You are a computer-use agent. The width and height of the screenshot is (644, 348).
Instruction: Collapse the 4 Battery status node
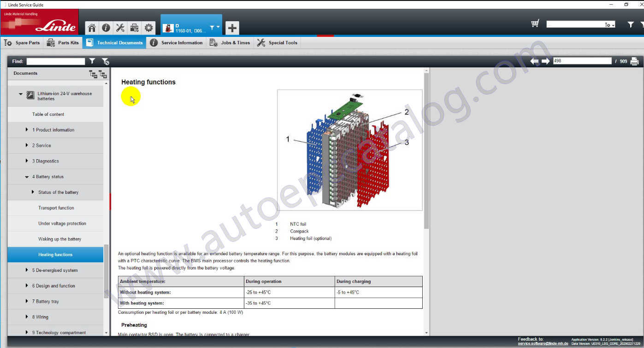click(27, 177)
